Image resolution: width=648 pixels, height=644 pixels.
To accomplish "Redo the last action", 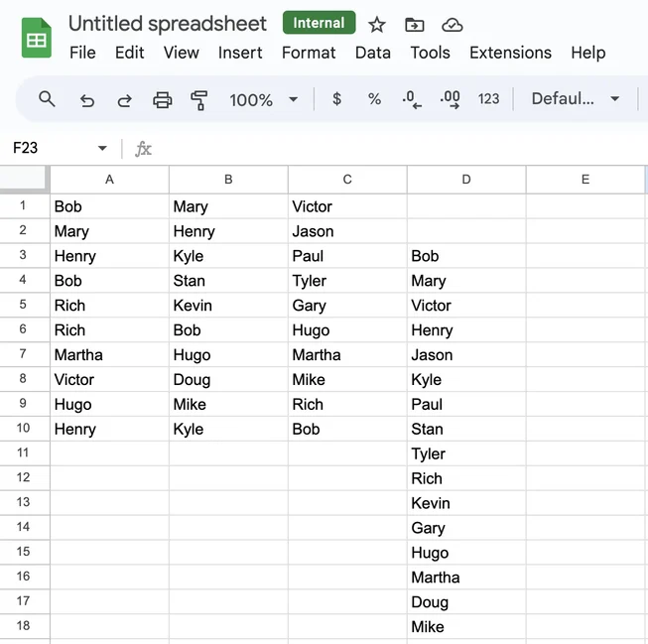I will tap(125, 99).
